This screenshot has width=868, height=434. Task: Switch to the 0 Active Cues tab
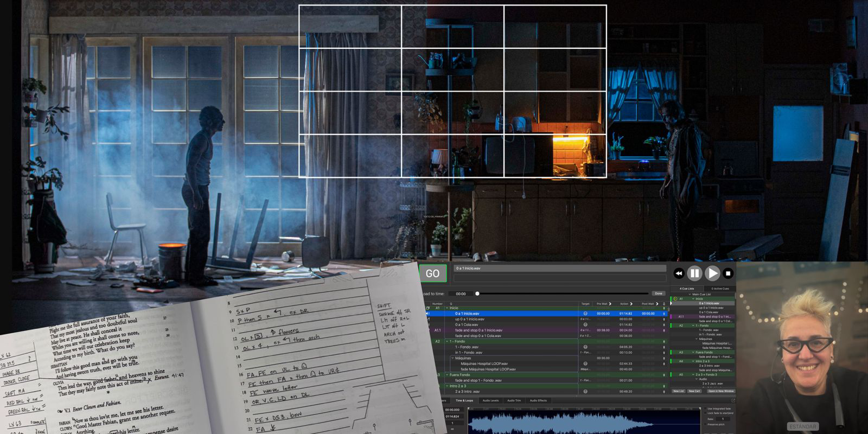pos(720,289)
